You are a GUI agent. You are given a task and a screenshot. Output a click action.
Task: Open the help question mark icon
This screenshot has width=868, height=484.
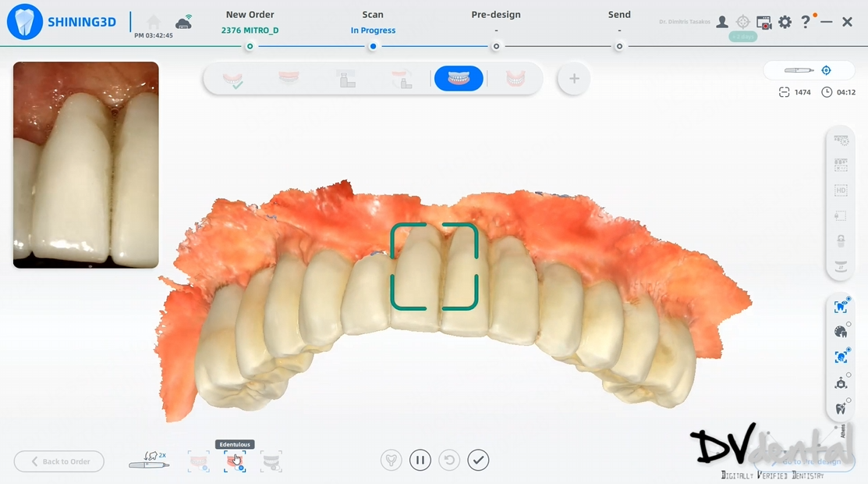coord(806,22)
